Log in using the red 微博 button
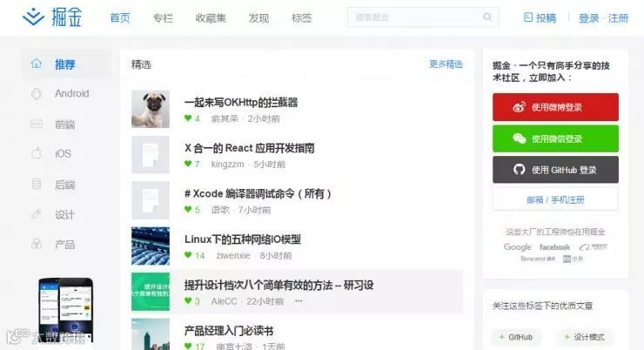The width and height of the screenshot is (644, 350). coord(555,107)
